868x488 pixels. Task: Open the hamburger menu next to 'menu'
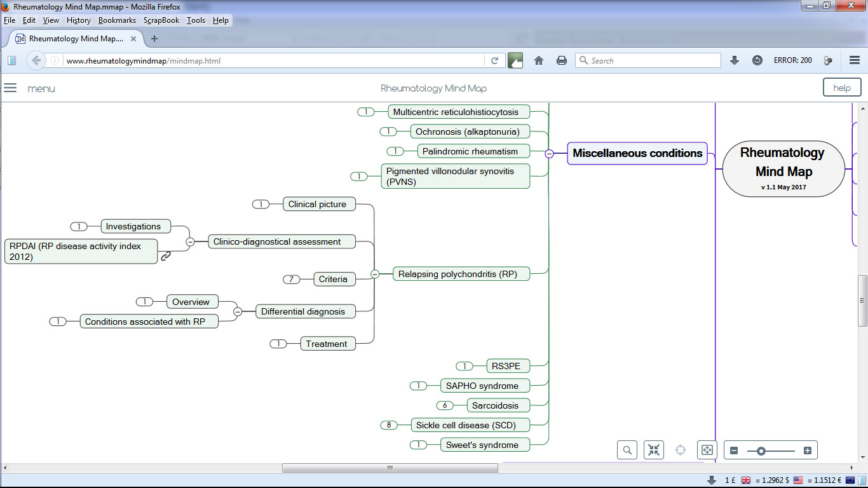pyautogui.click(x=10, y=88)
